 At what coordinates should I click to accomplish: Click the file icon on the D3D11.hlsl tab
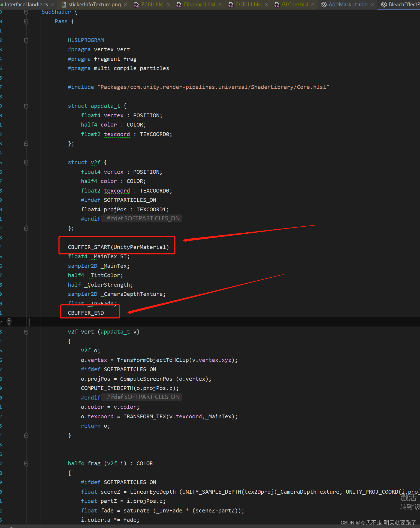(x=231, y=5)
